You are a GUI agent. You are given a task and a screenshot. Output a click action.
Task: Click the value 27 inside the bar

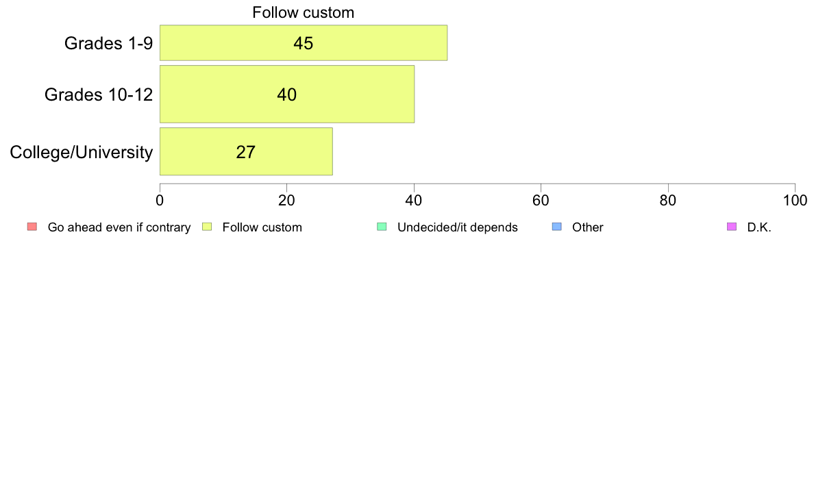tap(245, 152)
